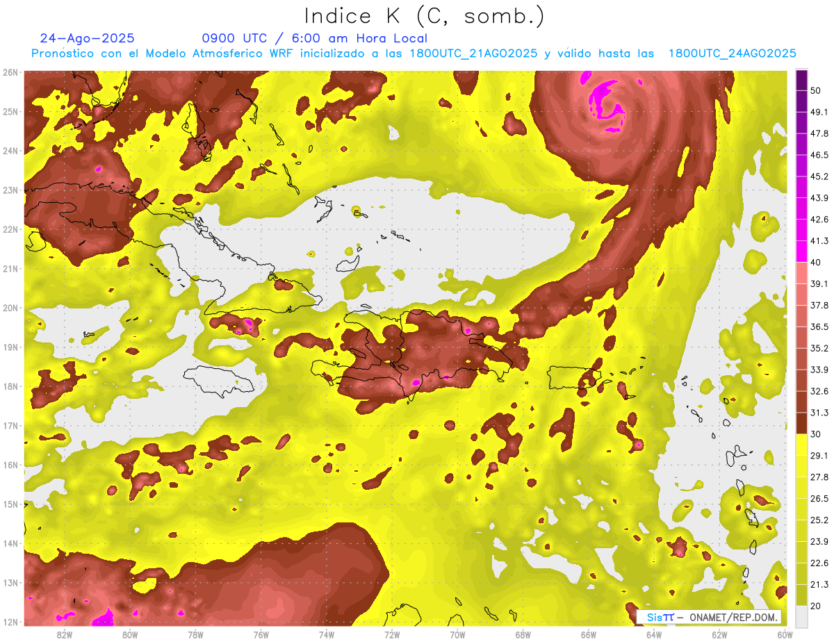Click the light gray colorbar segment below 20
Image resolution: width=834 pixels, height=644 pixels.
(x=801, y=616)
